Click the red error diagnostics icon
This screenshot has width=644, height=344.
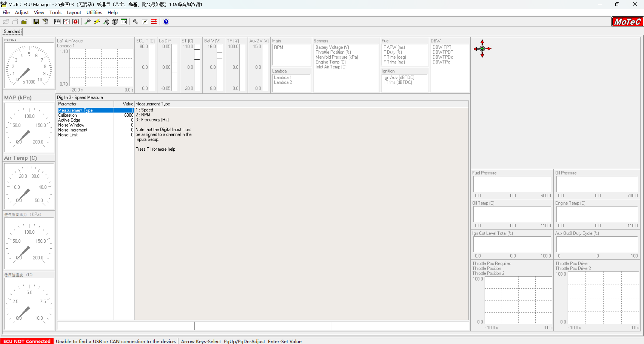coord(75,22)
